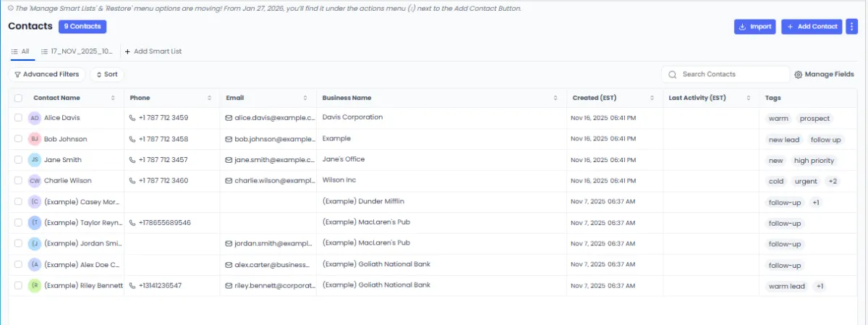Click the new lead tag on Bob Johnson
This screenshot has height=325, width=868.
(x=784, y=140)
